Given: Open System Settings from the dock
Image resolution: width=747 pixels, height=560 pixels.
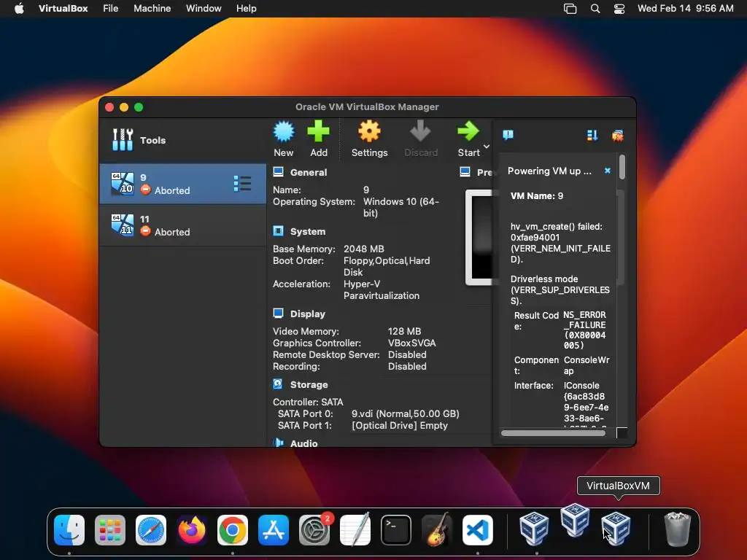Looking at the screenshot, I should coord(314,530).
